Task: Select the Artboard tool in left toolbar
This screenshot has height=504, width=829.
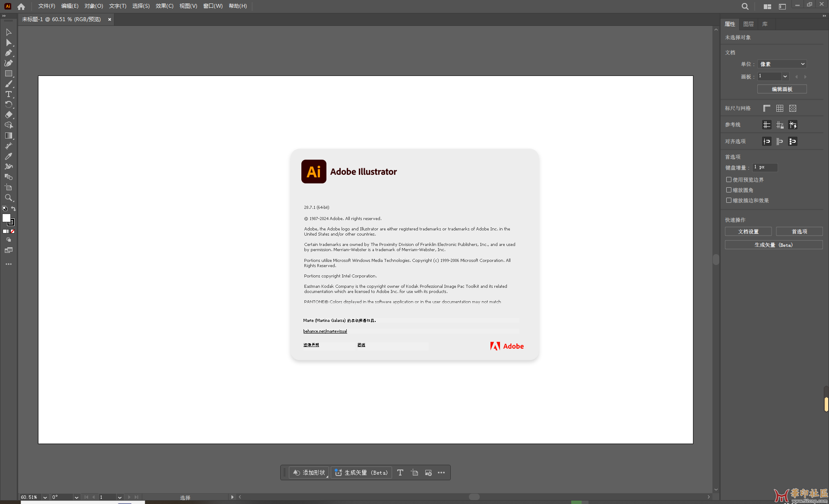Action: click(8, 188)
